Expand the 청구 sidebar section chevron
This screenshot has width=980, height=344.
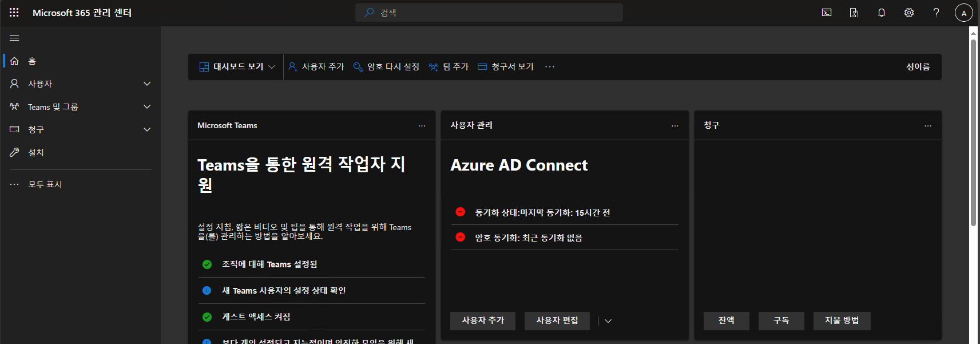(x=147, y=129)
